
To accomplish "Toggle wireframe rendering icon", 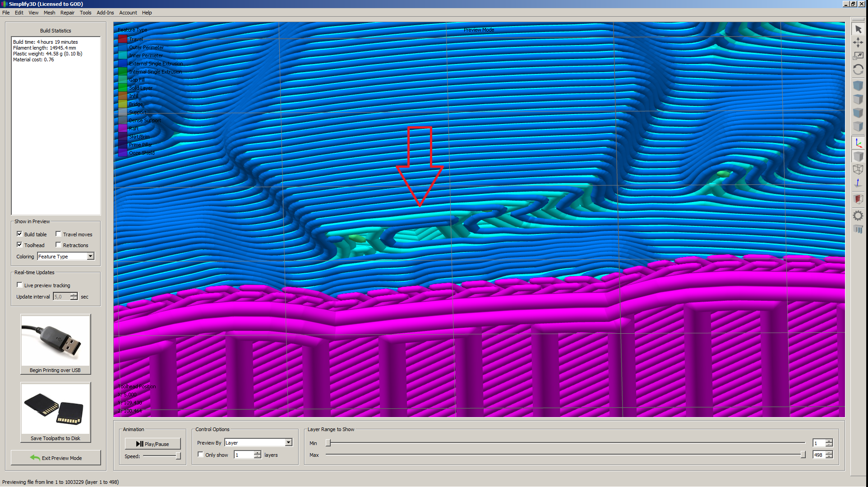I will [858, 170].
